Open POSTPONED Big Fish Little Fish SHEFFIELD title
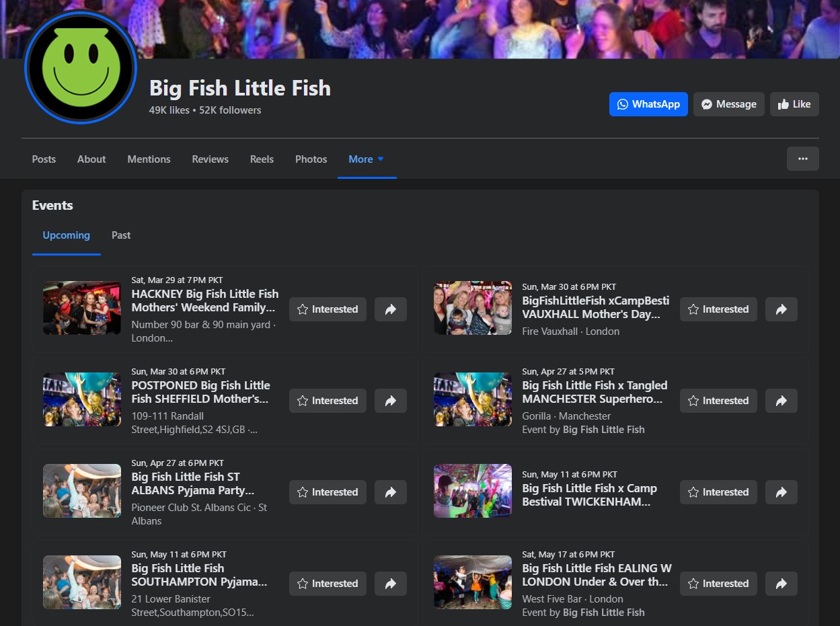840x626 pixels. (x=201, y=392)
